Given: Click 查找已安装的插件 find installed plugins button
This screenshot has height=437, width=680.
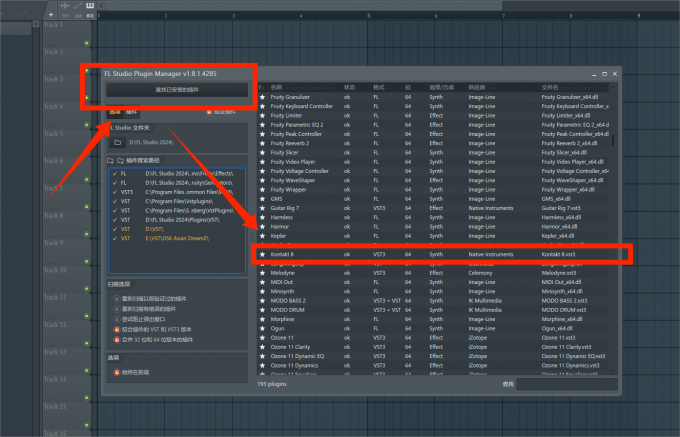Looking at the screenshot, I should pos(177,90).
